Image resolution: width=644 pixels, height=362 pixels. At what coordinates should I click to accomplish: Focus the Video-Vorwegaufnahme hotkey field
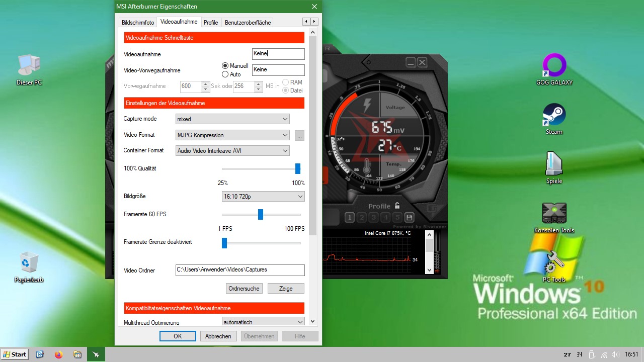[x=278, y=70]
